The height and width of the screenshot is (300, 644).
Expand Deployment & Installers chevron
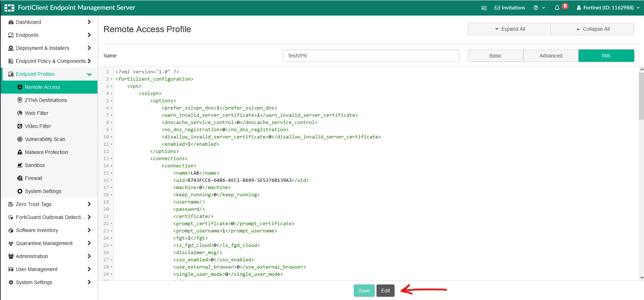(x=89, y=48)
